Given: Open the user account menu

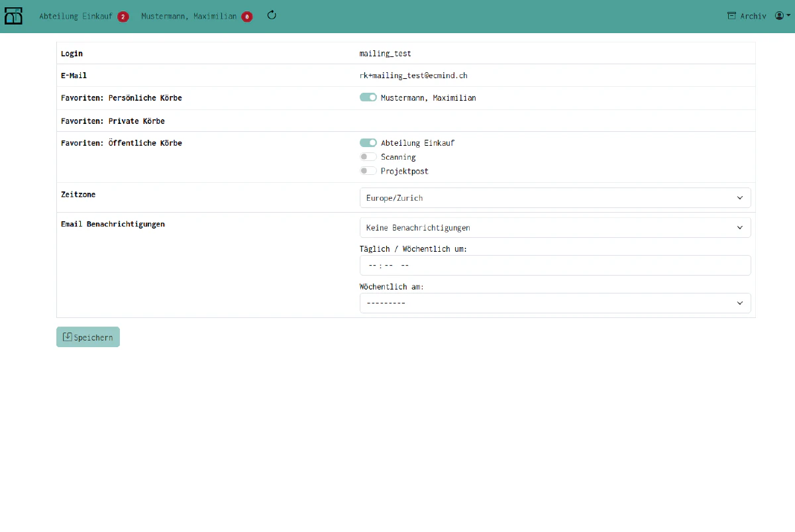Looking at the screenshot, I should coord(783,16).
